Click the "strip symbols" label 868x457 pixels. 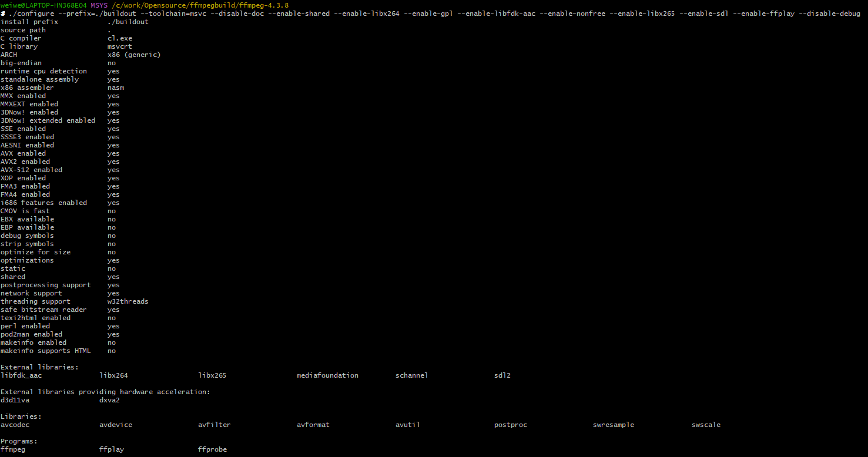click(27, 244)
